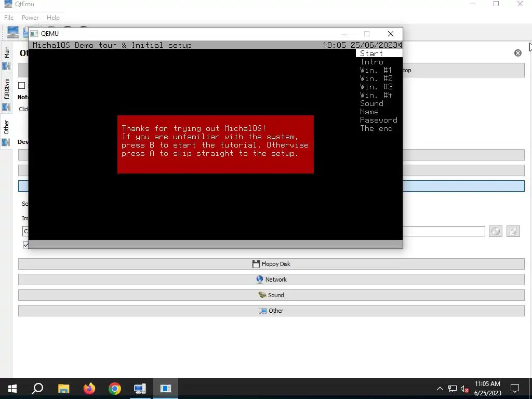Viewport: 532px width, 399px height.
Task: Open the taskbar clock showing 11:05 AM
Action: point(487,389)
